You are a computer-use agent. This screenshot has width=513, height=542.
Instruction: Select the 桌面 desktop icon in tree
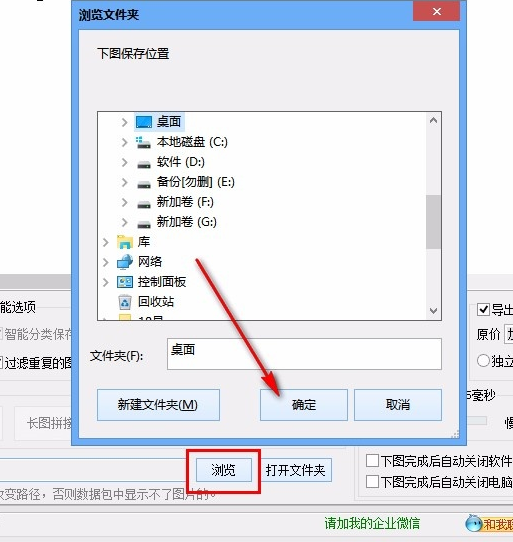pos(143,122)
